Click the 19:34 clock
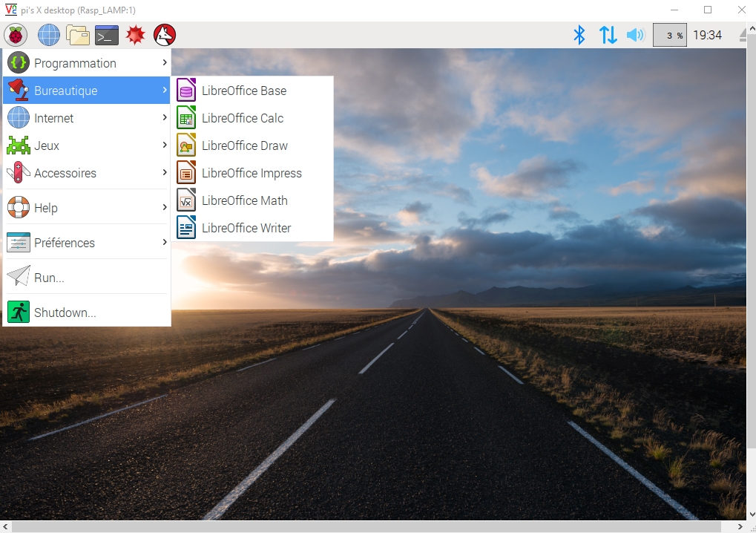Image resolution: width=756 pixels, height=533 pixels. (707, 35)
